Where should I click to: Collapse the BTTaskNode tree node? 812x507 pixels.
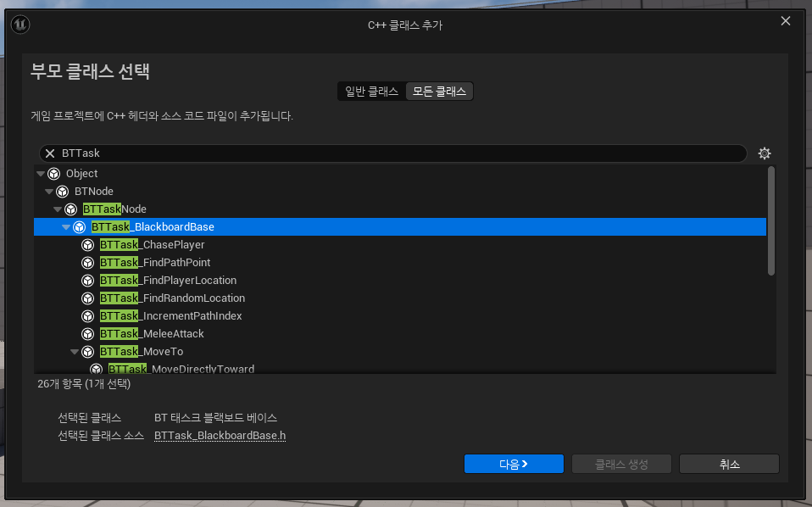click(x=58, y=209)
